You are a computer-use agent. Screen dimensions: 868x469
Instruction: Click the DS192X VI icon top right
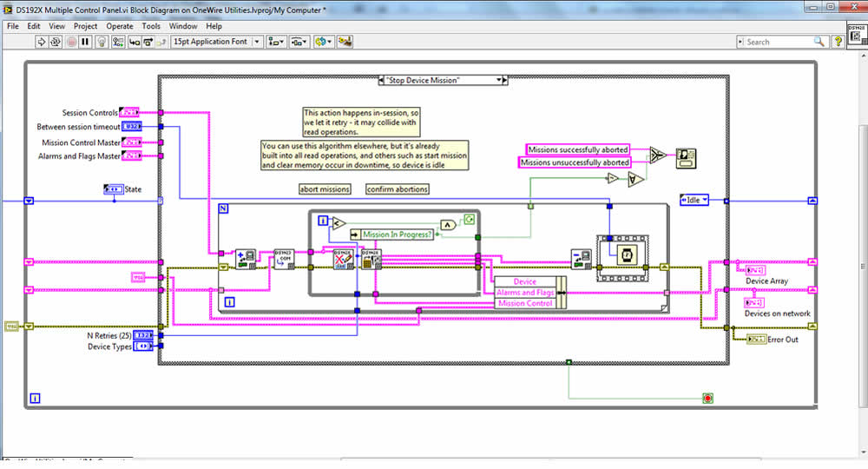click(x=857, y=35)
